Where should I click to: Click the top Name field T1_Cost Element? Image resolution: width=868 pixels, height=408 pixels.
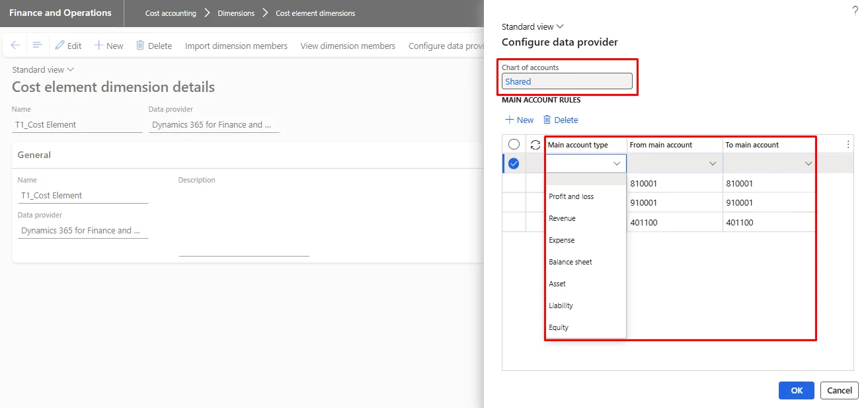(x=77, y=124)
